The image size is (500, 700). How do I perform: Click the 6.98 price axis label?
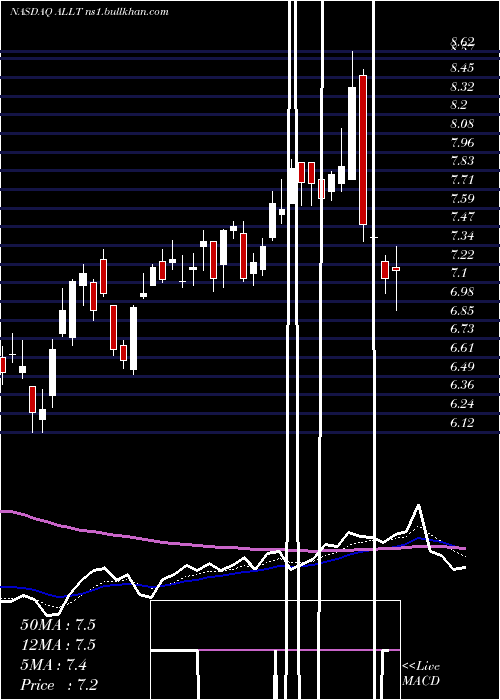click(x=462, y=292)
